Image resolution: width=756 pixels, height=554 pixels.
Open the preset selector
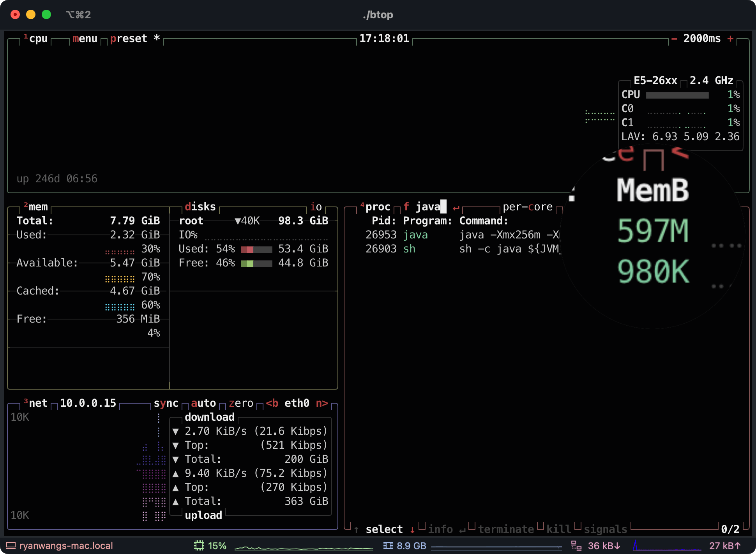click(x=129, y=39)
